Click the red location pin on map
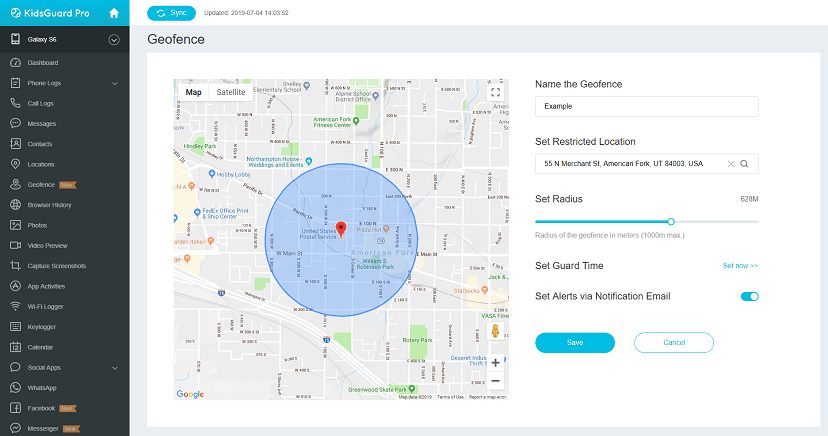This screenshot has width=828, height=436. click(341, 229)
